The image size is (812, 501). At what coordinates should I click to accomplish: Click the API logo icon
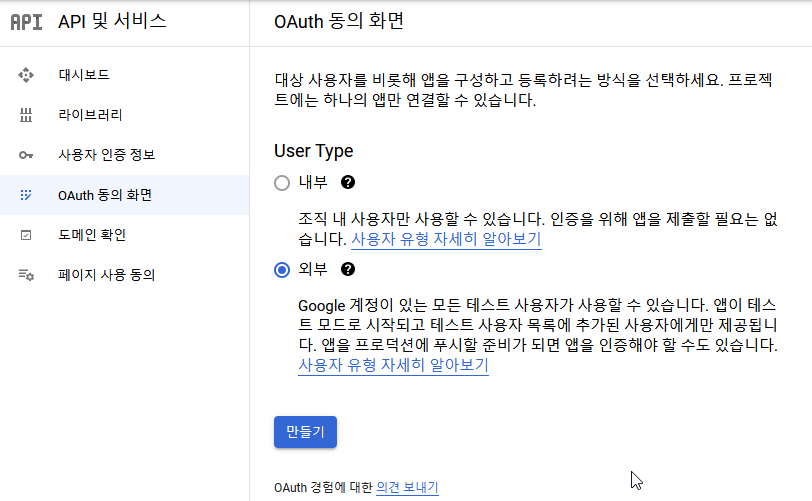point(26,22)
